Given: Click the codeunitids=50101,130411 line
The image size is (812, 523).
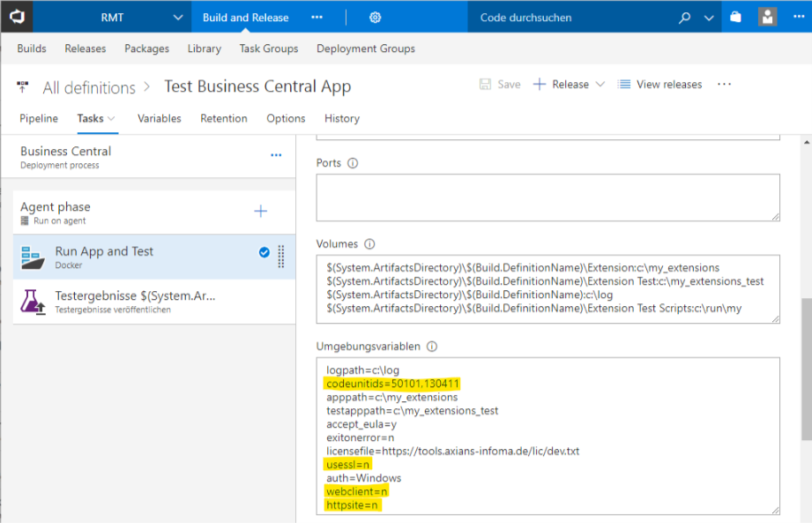Looking at the screenshot, I should coord(392,384).
